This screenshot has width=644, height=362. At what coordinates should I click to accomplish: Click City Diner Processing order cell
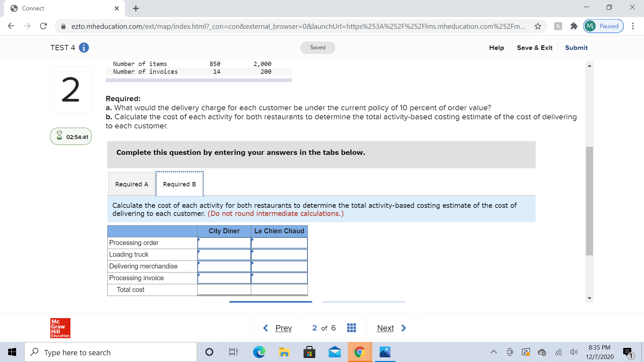[224, 243]
